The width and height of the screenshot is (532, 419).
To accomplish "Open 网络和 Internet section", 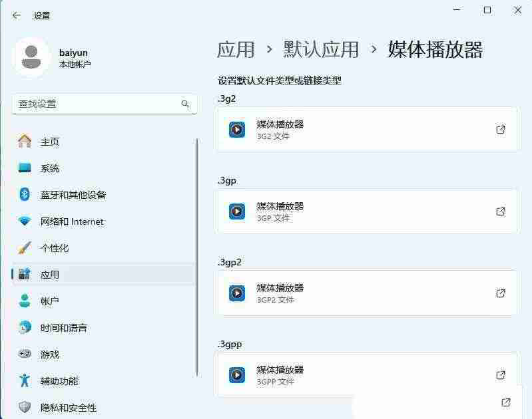I will (103, 221).
